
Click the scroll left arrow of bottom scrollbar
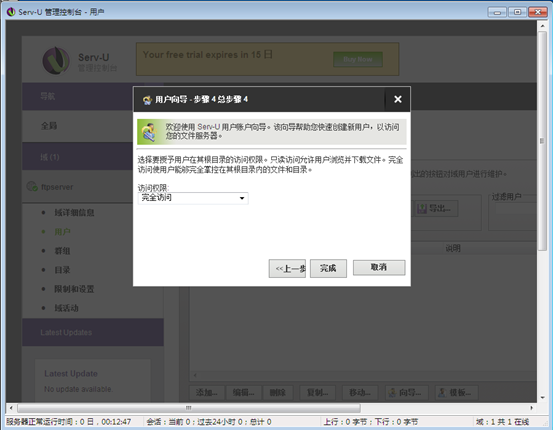11,408
